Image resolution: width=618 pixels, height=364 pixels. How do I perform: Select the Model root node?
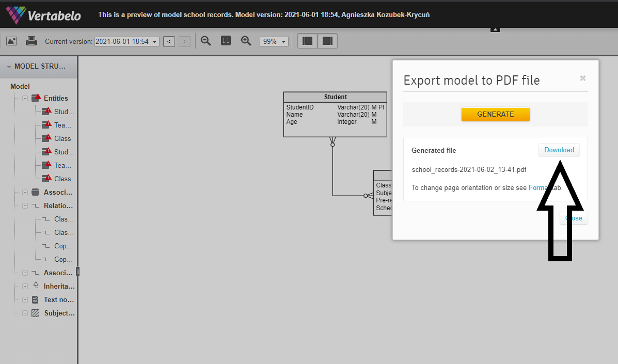point(20,86)
